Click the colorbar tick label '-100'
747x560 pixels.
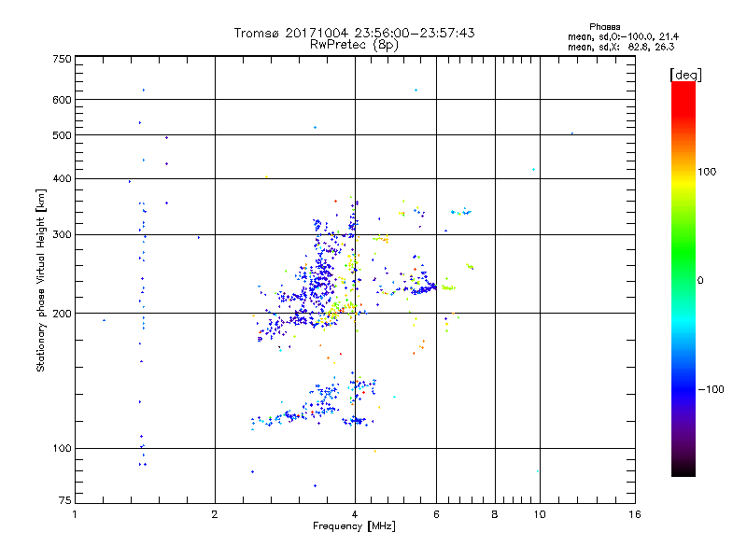(x=712, y=389)
